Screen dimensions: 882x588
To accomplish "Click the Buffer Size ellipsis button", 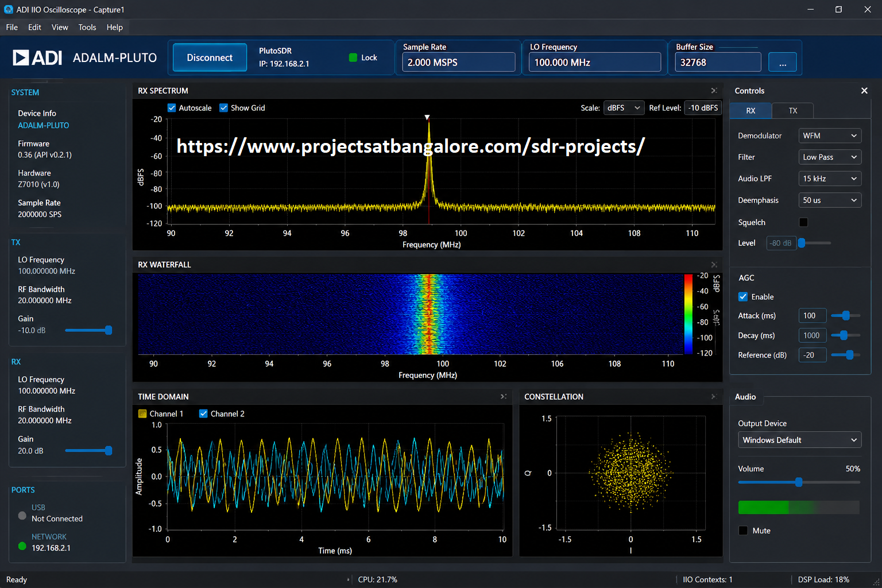I will tap(782, 63).
